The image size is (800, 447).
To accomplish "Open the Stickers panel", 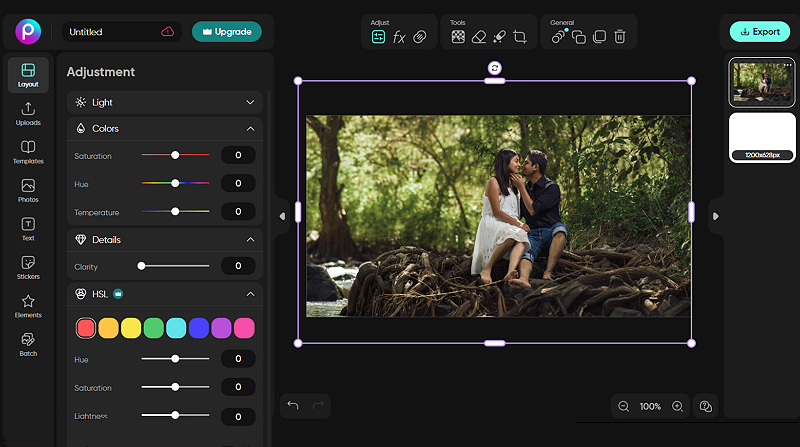I will pos(28,267).
